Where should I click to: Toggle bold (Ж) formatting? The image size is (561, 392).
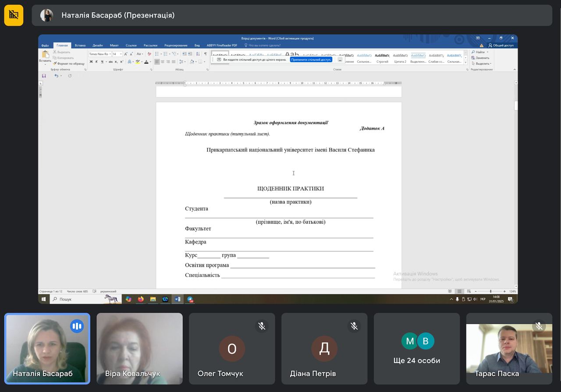click(91, 62)
